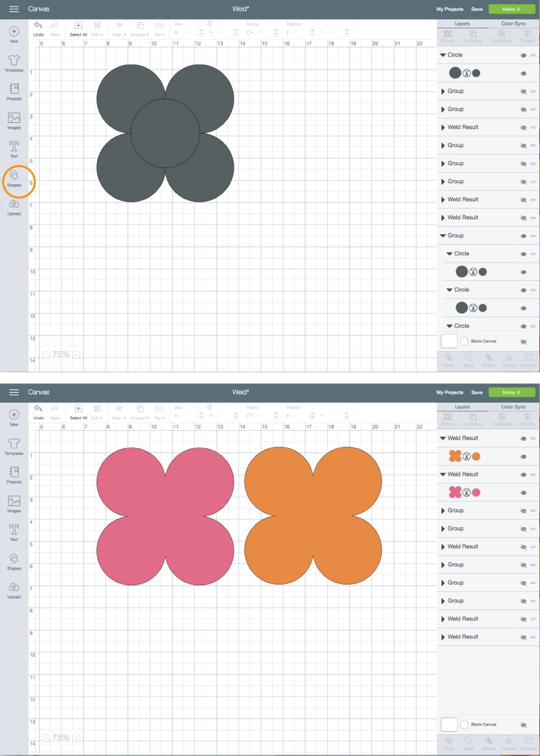Screen dimensions: 540x756
Task: Select the orange flower shape on the canvas
Action: click(x=313, y=516)
